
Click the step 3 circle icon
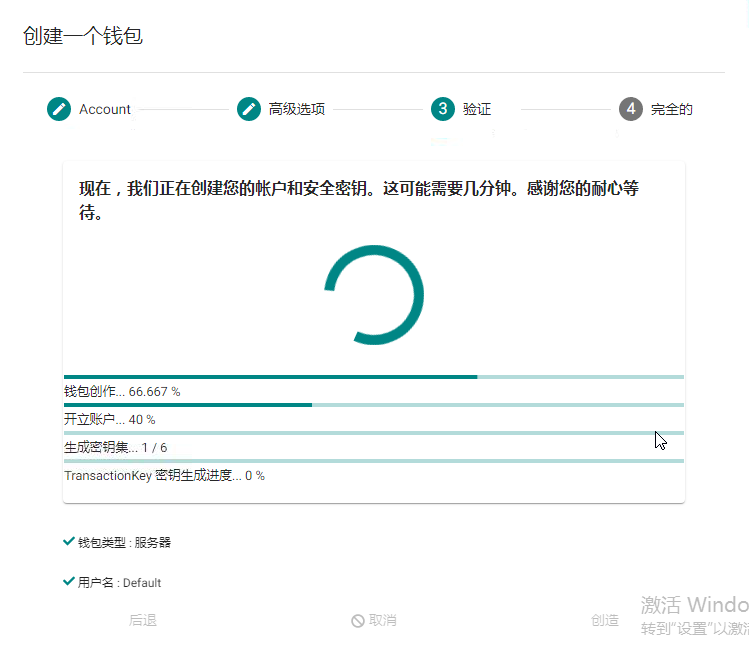point(443,109)
